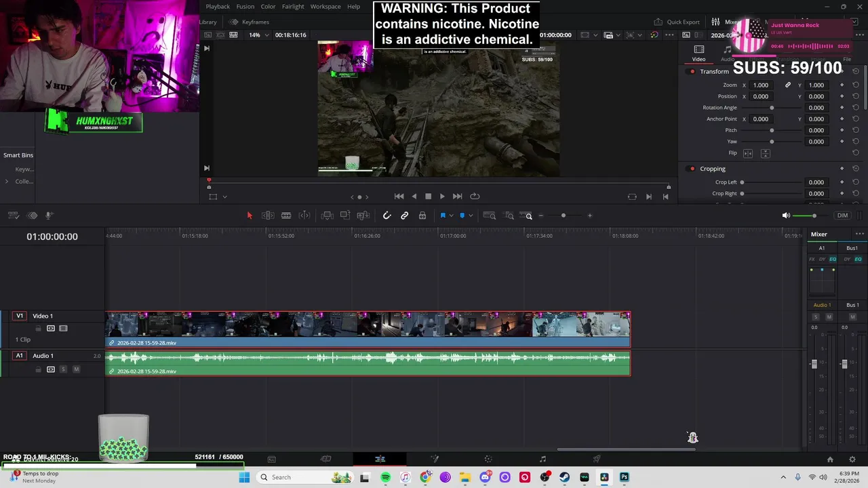
Task: Click the Overwrite Clip tool icon
Action: click(x=345, y=216)
